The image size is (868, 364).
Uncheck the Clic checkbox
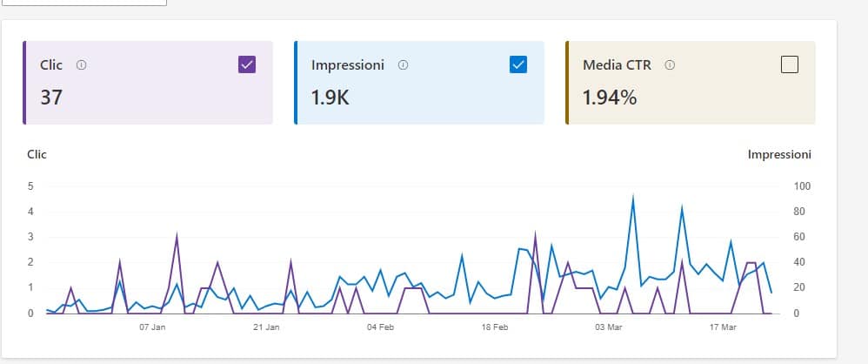247,64
